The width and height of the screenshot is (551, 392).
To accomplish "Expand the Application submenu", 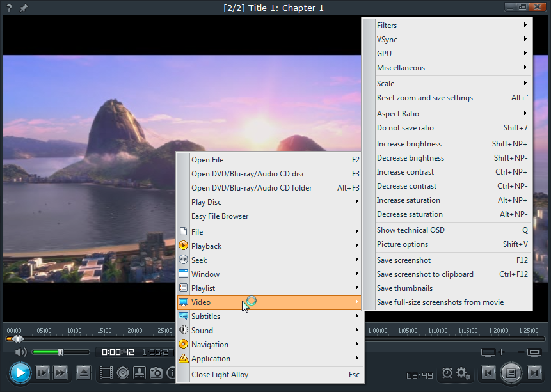I will [269, 358].
